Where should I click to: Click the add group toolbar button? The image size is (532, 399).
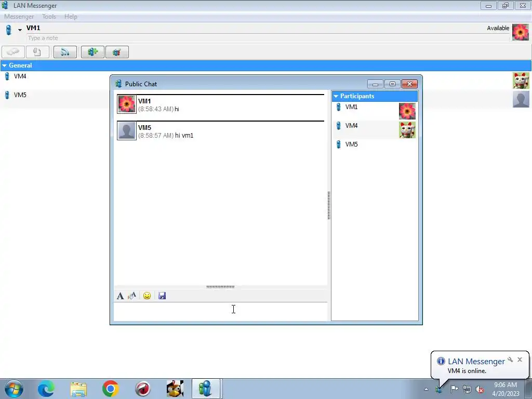[92, 52]
